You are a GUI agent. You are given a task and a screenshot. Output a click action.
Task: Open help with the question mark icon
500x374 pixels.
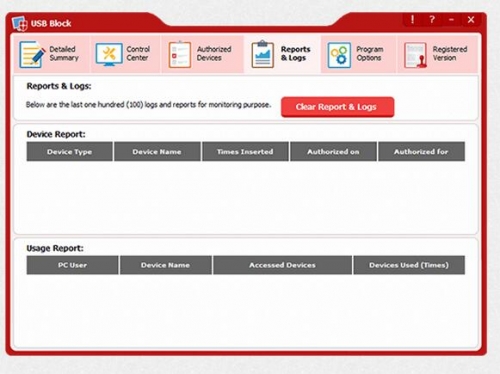(x=432, y=20)
